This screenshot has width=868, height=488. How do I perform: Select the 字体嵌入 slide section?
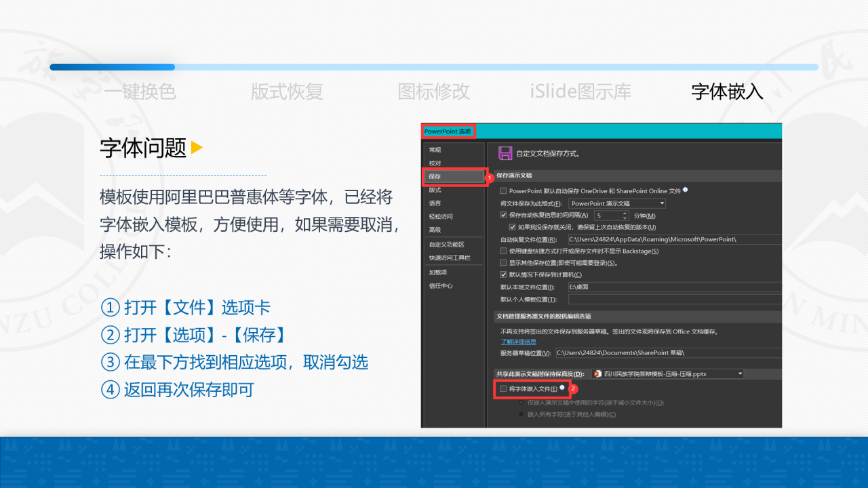[x=728, y=91]
